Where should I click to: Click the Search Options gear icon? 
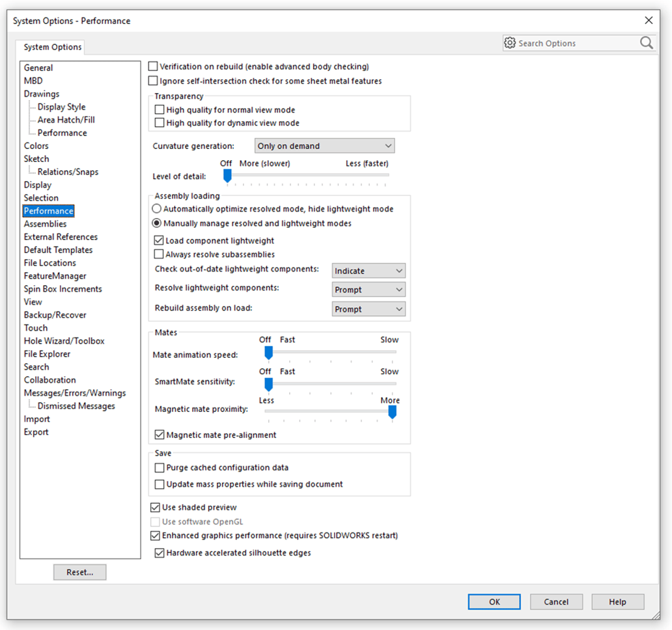[x=511, y=42]
